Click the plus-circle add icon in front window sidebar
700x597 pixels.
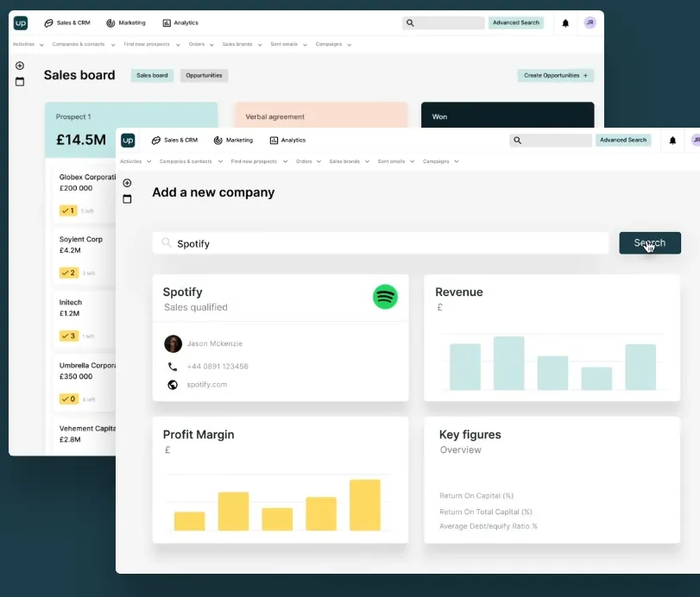(127, 183)
